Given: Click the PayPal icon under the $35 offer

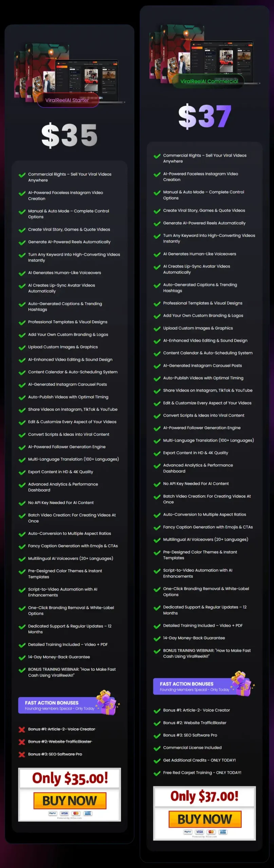Looking at the screenshot, I should click(x=53, y=813).
